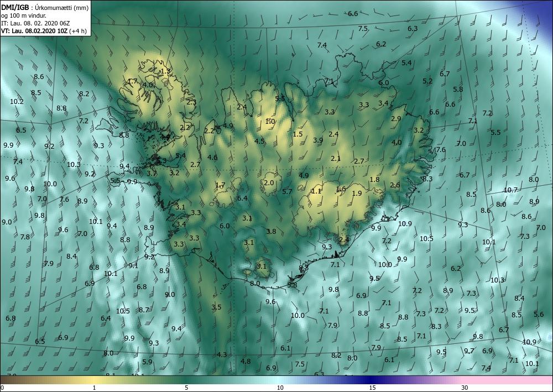Click the map value 9.7
The width and height of the screenshot is (553, 392).
[469, 351]
